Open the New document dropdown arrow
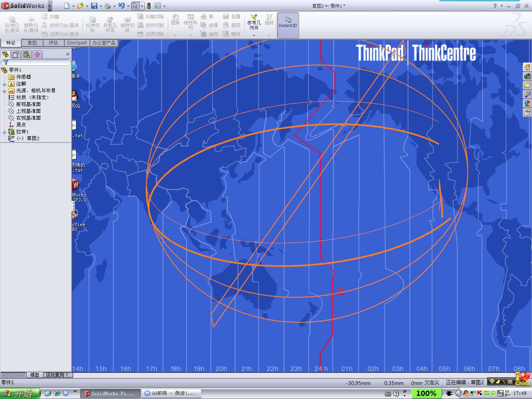Viewport: 532px width, 399px height. point(73,6)
